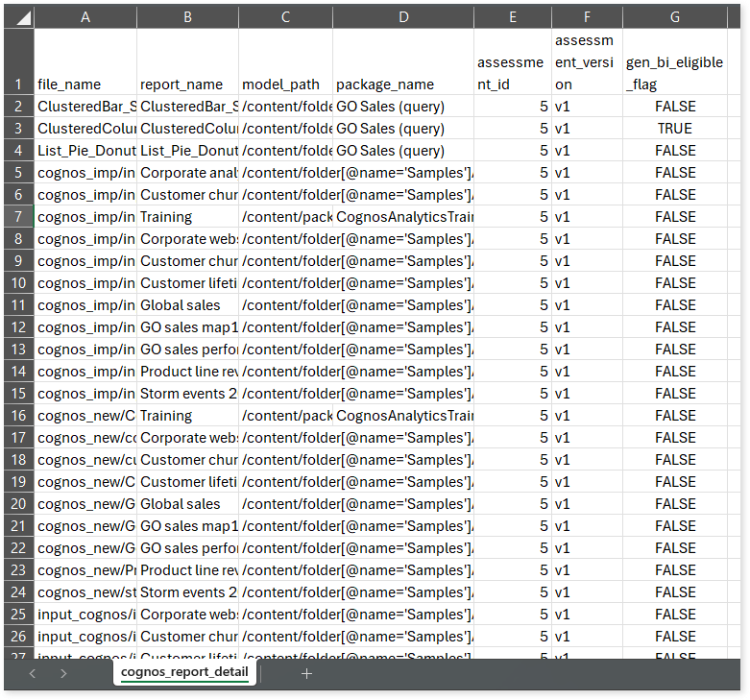This screenshot has width=750, height=700.
Task: Select row 16 header
Action: point(18,416)
